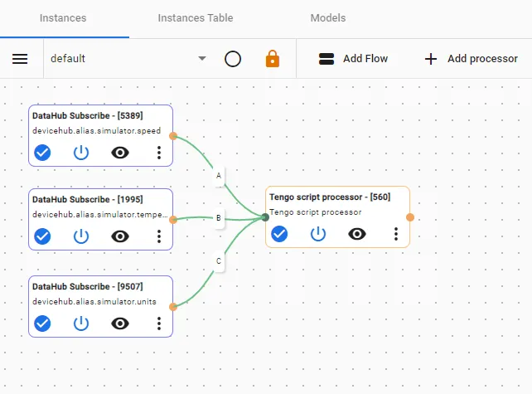Click devicehub.alias.simulator.tempe... text

click(x=99, y=215)
